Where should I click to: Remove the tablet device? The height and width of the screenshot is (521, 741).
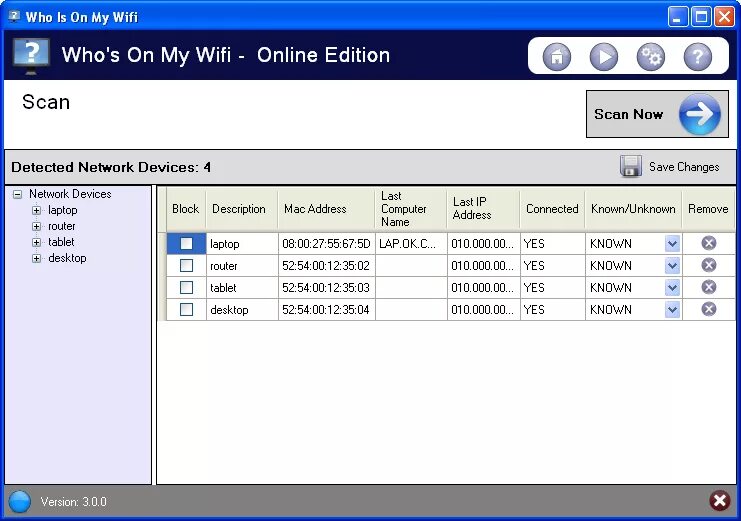click(708, 287)
